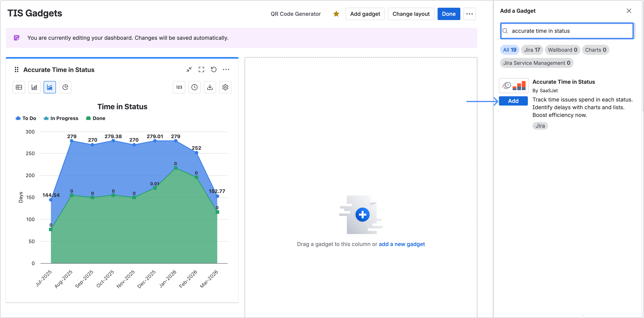The height and width of the screenshot is (318, 644).
Task: Open dashboard more actions menu beside Done
Action: coord(469,14)
